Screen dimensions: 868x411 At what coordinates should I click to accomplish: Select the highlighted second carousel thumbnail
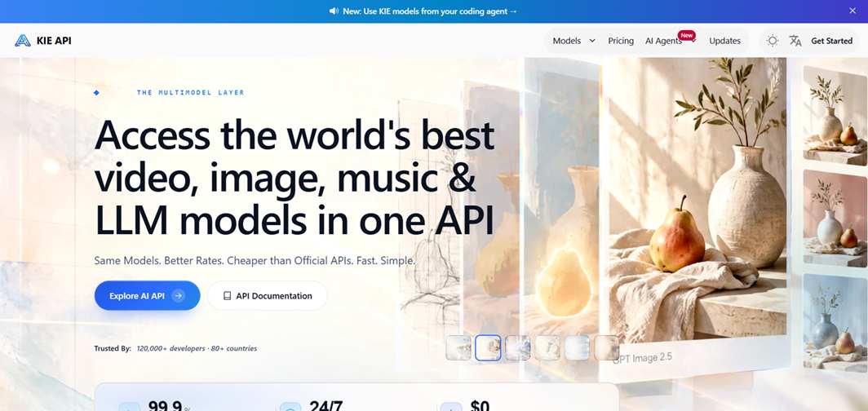pyautogui.click(x=488, y=348)
